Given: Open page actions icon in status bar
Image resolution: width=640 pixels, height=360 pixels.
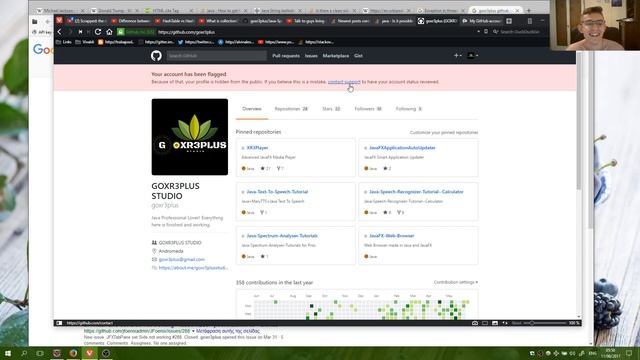Looking at the screenshot, I should pyautogui.click(x=505, y=323).
